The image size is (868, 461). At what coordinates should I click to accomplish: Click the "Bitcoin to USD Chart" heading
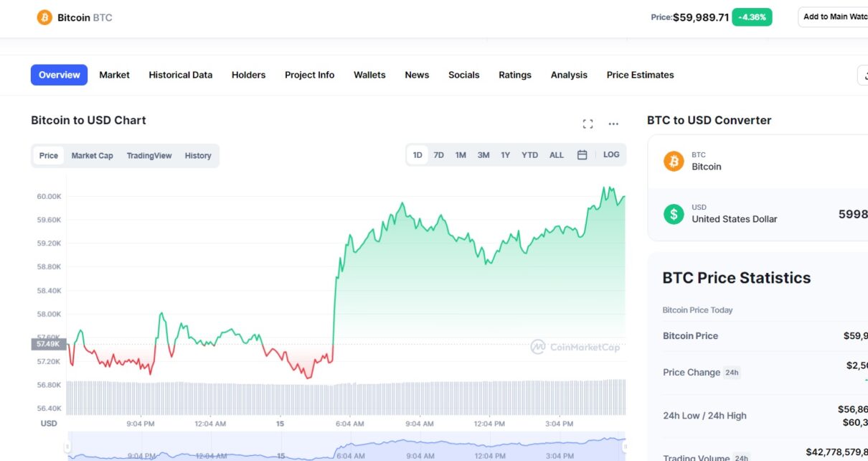(x=88, y=121)
